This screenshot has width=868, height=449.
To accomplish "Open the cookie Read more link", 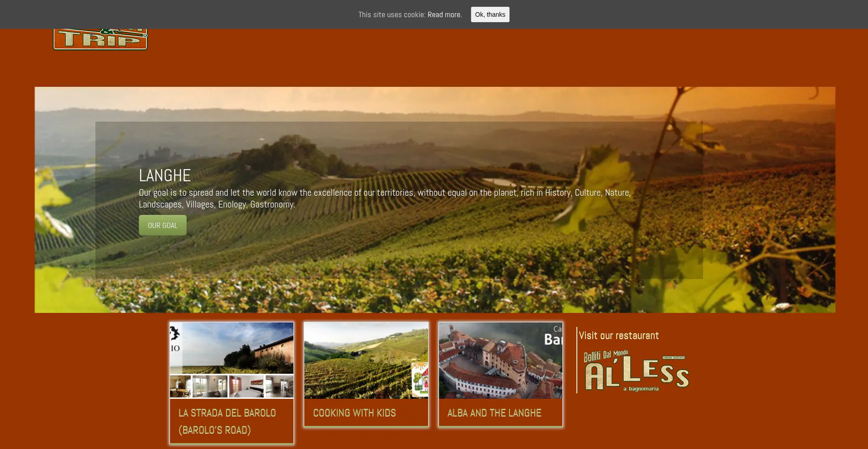I will (444, 14).
